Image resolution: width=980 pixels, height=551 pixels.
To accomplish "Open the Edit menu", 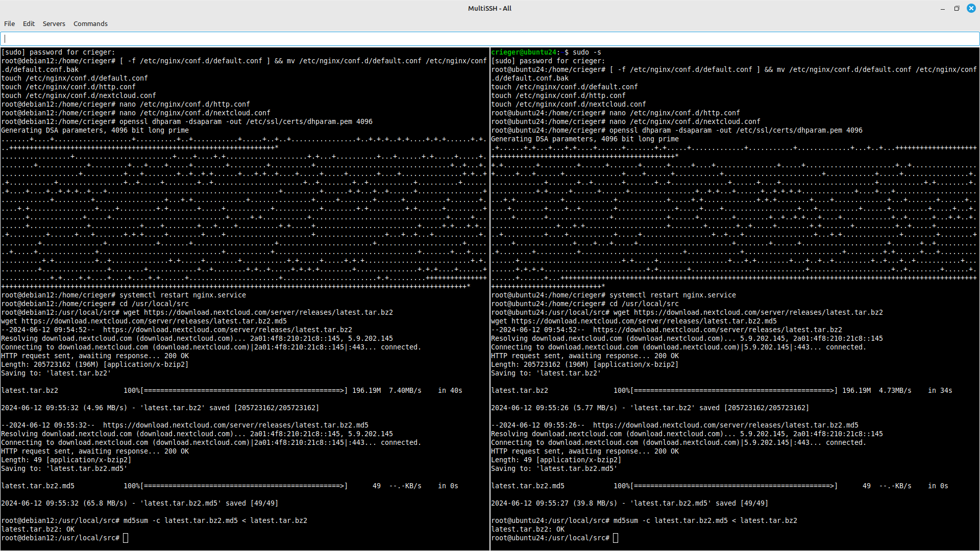I will (x=29, y=23).
